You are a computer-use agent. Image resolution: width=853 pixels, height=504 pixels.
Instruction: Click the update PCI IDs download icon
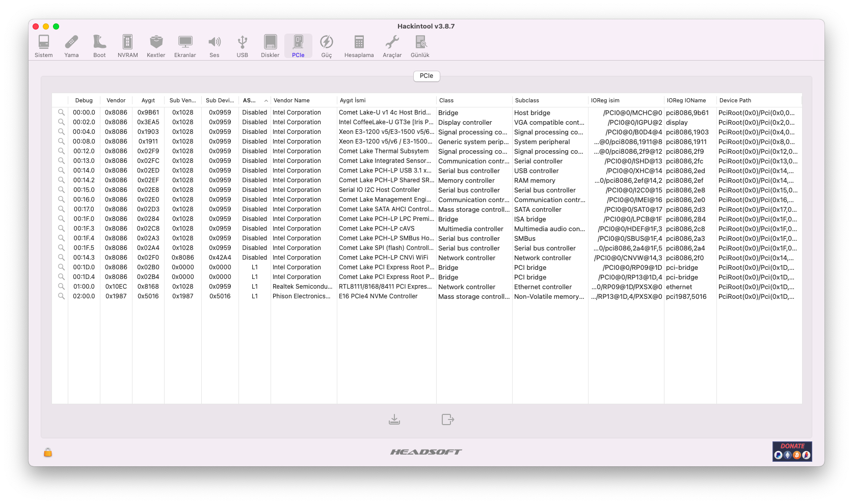[394, 419]
